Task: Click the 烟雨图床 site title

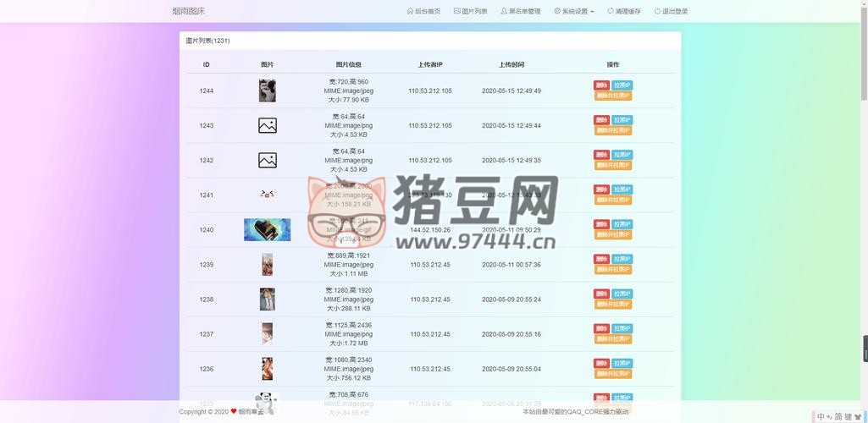Action: coord(188,11)
